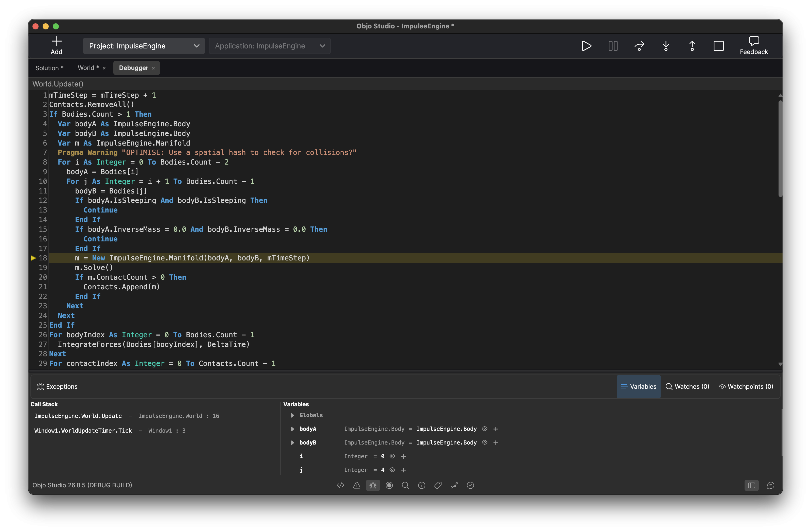Add watch for variable j via plus icon
Screen dimensions: 811x532
coord(403,470)
